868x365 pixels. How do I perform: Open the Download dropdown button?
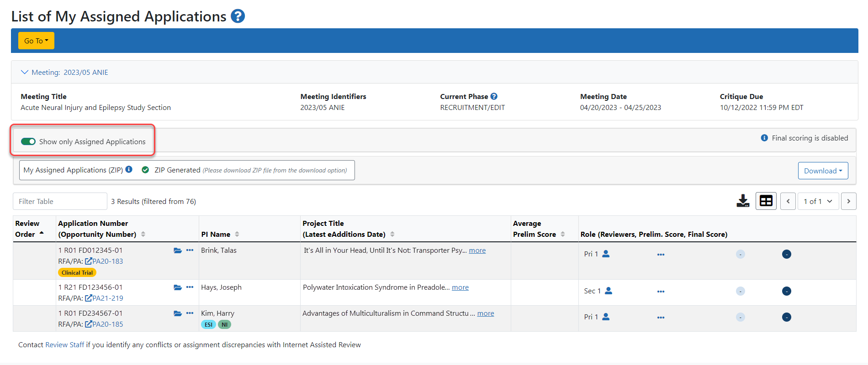(823, 171)
